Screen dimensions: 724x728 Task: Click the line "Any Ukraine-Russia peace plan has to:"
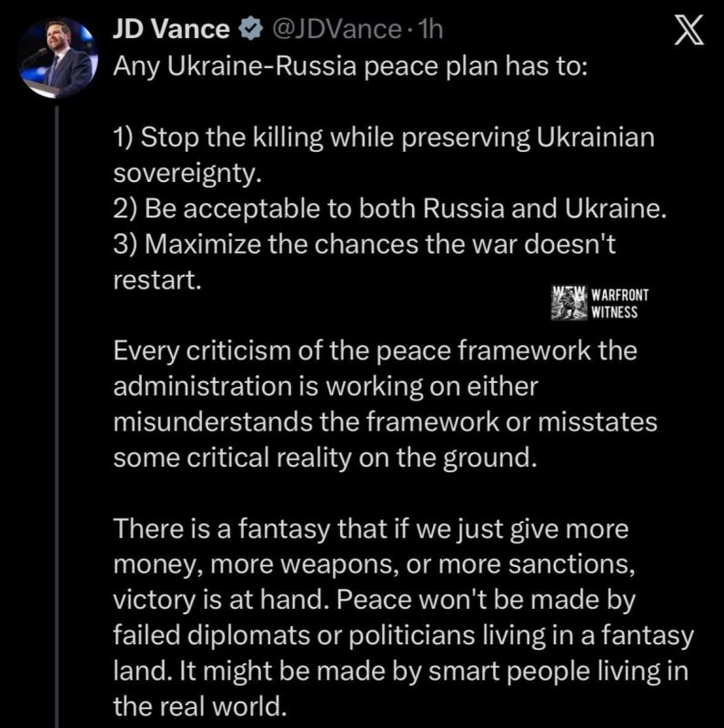pos(352,69)
